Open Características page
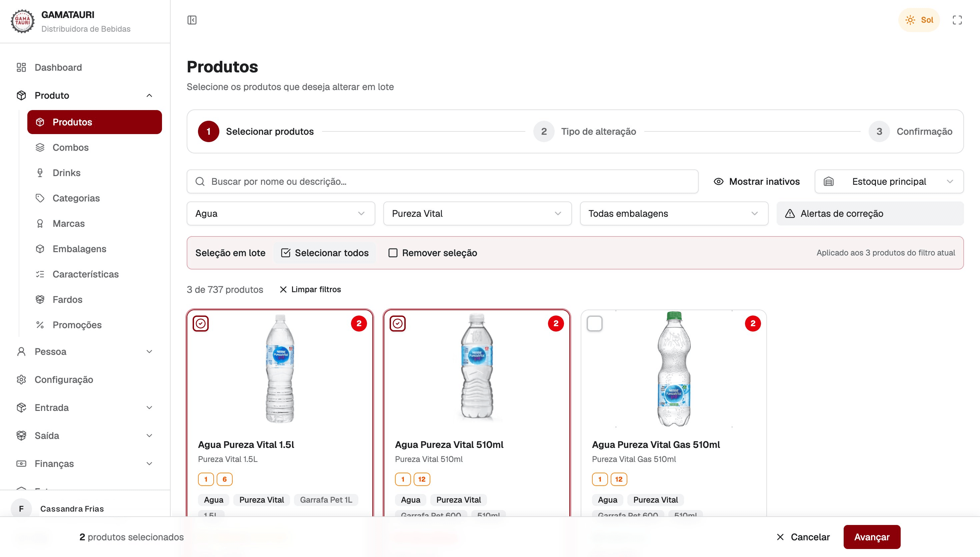The height and width of the screenshot is (557, 980). (94, 274)
